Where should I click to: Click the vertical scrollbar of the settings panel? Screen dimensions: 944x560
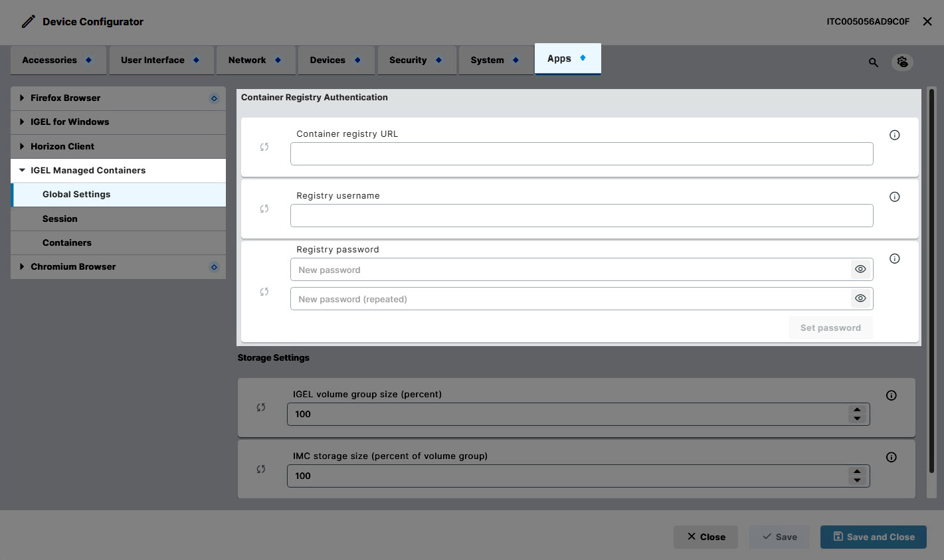pos(931,280)
